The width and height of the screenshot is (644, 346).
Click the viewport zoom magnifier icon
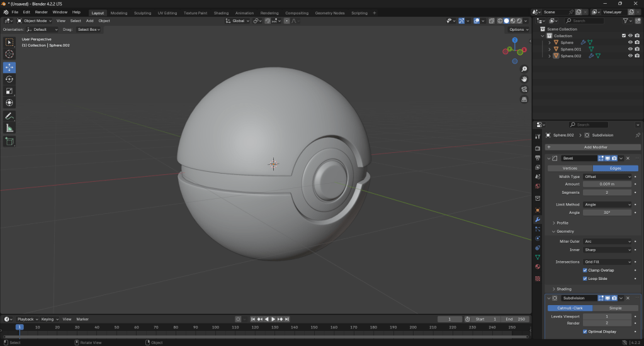point(524,69)
